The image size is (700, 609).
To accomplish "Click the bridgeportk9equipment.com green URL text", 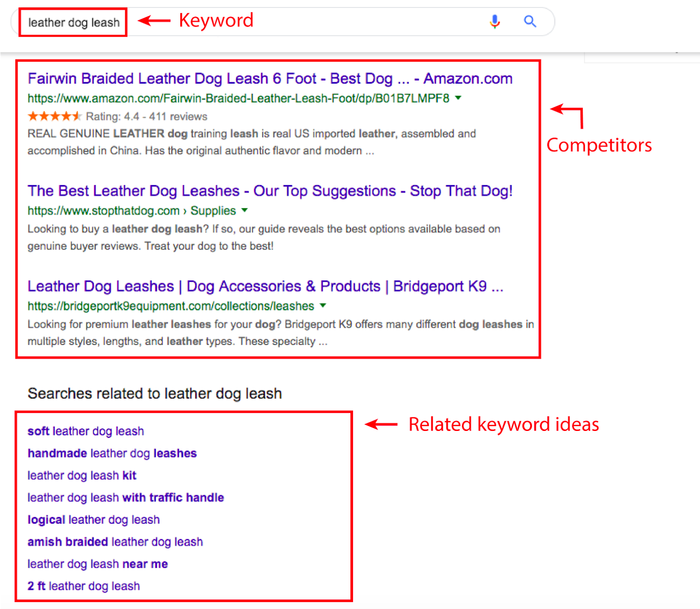I will pos(171,306).
